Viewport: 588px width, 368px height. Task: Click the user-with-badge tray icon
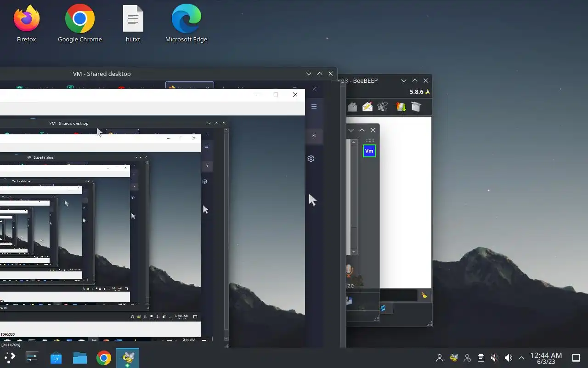(468, 358)
